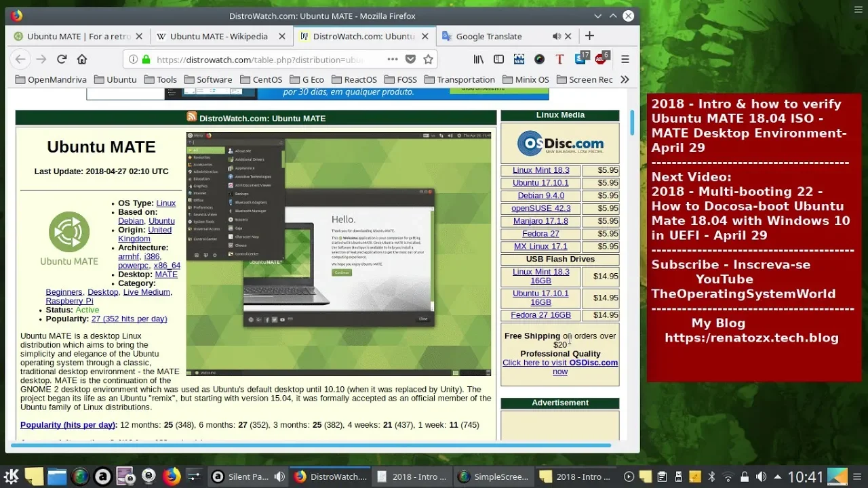Open the CentOS bookmarks folder
The image size is (868, 488).
[261, 79]
